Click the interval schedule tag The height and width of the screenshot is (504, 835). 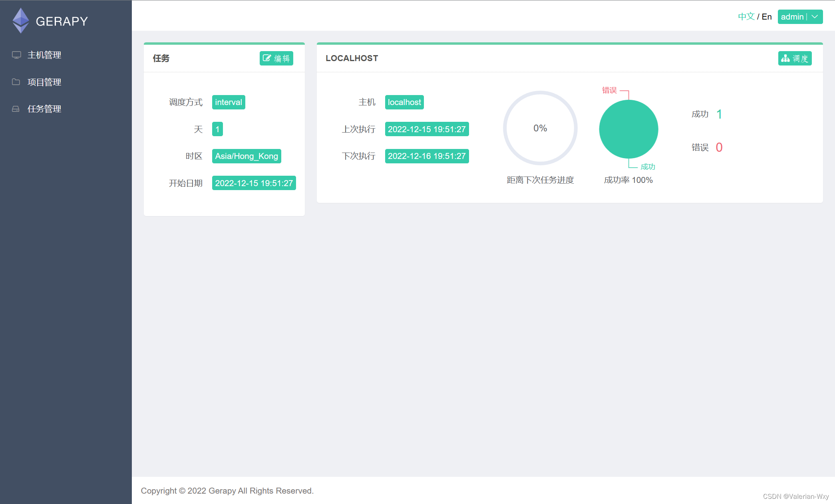click(x=229, y=102)
